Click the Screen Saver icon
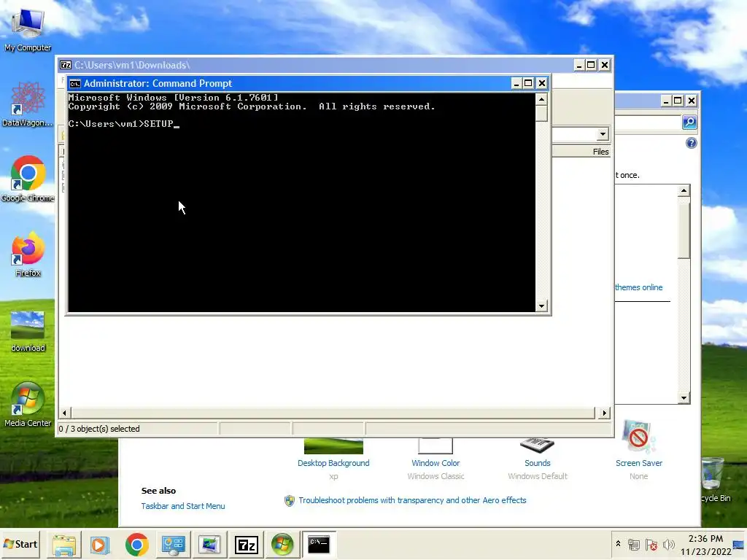Image resolution: width=747 pixels, height=560 pixels. (638, 437)
